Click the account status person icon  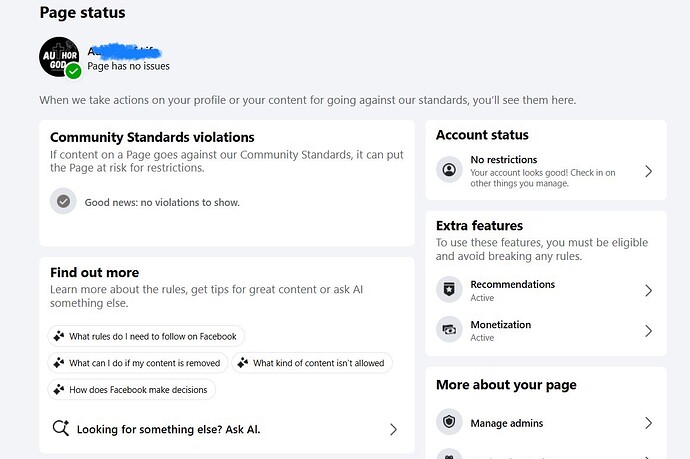(x=450, y=170)
